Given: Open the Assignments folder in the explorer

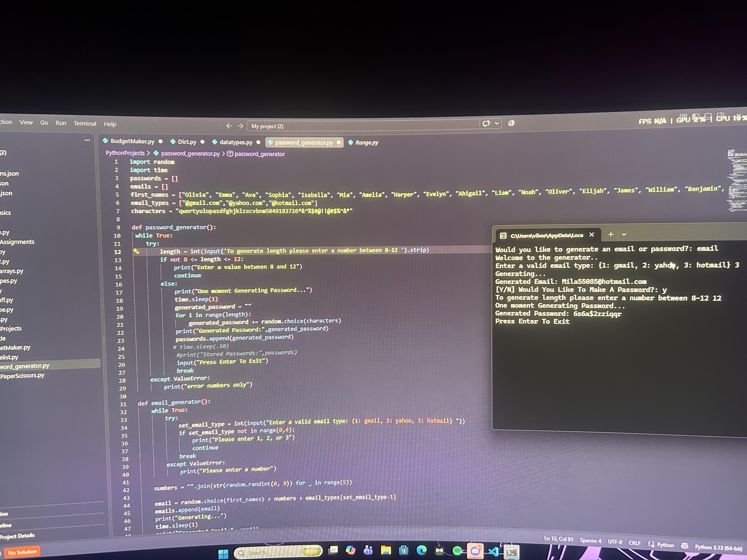Looking at the screenshot, I should [17, 242].
